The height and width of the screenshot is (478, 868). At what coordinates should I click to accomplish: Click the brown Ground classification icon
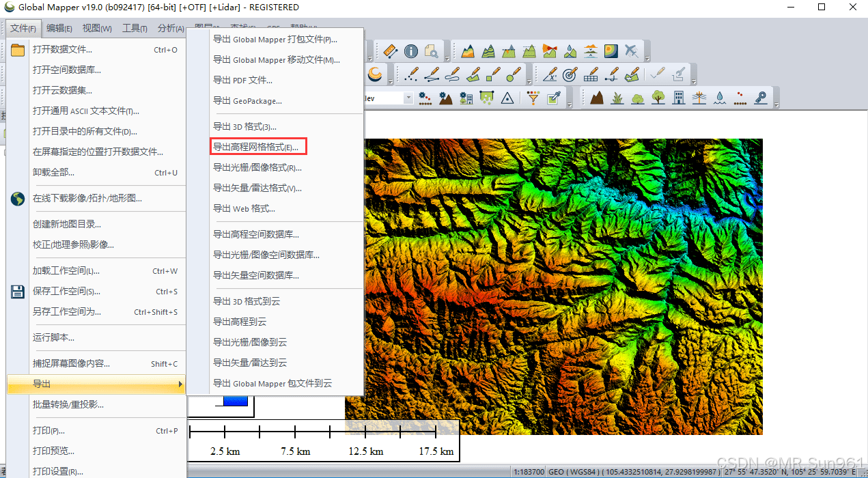coord(597,98)
